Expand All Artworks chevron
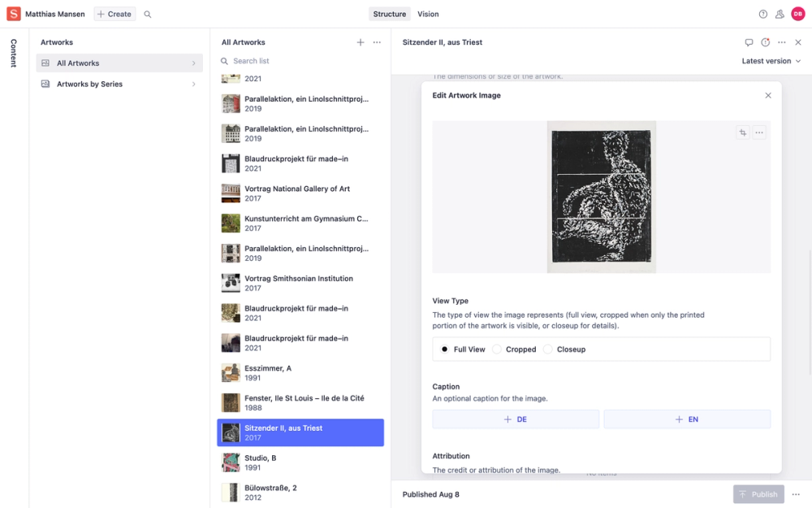The image size is (812, 508). pyautogui.click(x=194, y=63)
